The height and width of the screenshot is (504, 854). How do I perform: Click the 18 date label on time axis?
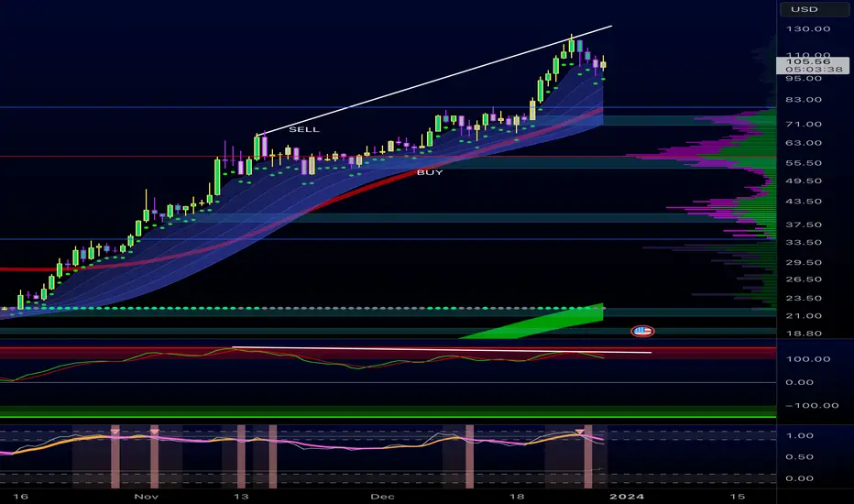(x=517, y=497)
